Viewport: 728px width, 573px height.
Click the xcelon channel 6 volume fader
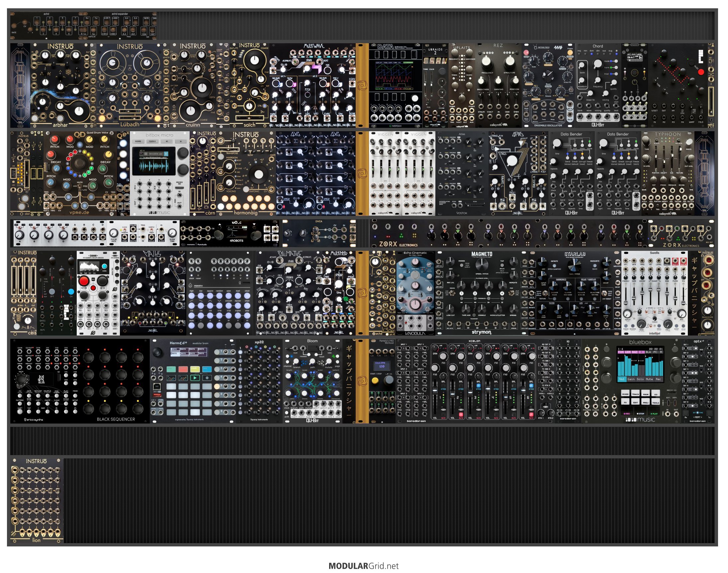(523, 391)
